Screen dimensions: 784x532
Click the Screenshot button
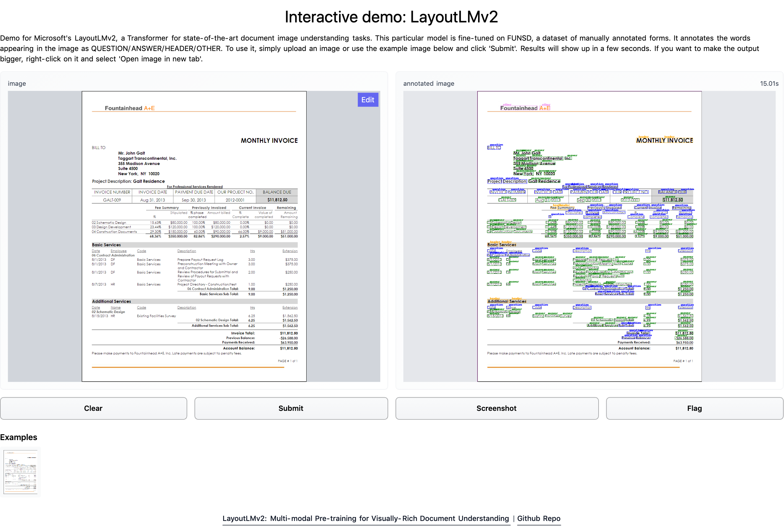[497, 408]
